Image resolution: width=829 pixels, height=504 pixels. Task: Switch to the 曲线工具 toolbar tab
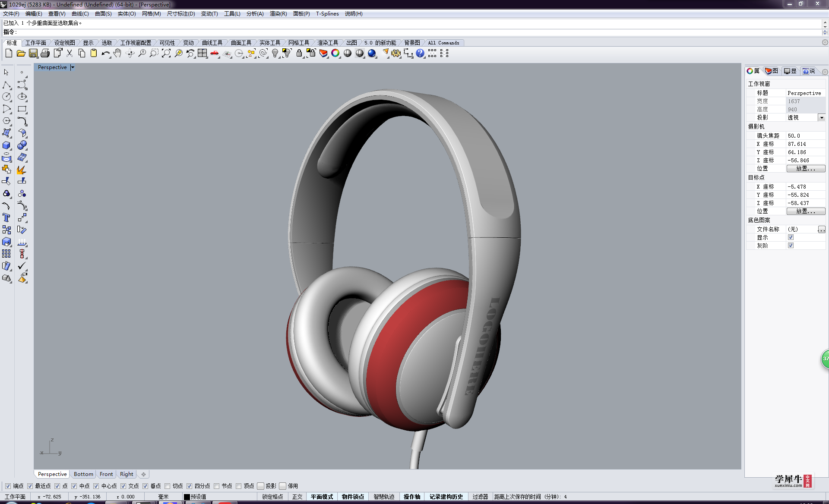pyautogui.click(x=212, y=43)
